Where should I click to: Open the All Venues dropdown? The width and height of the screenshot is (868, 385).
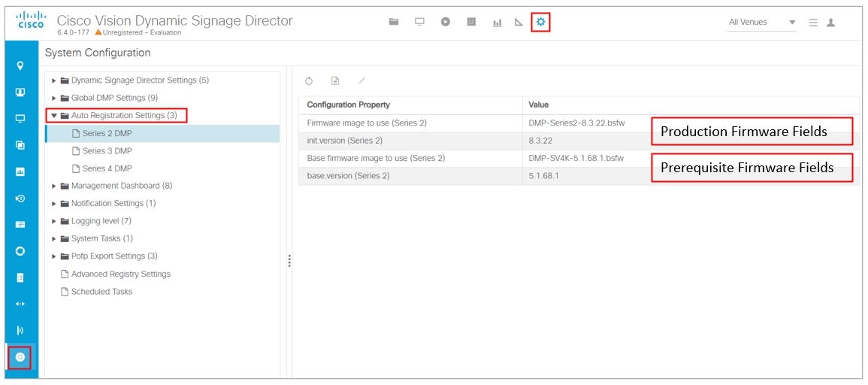[761, 22]
